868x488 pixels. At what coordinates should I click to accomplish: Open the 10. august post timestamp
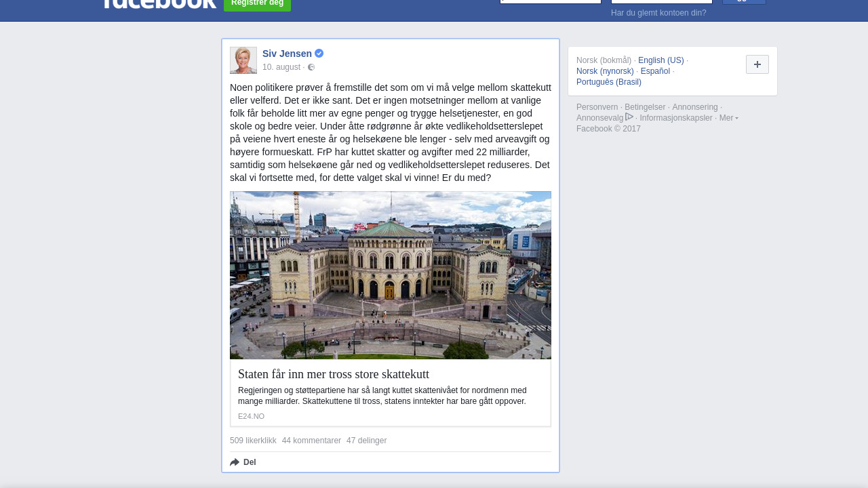(x=281, y=67)
